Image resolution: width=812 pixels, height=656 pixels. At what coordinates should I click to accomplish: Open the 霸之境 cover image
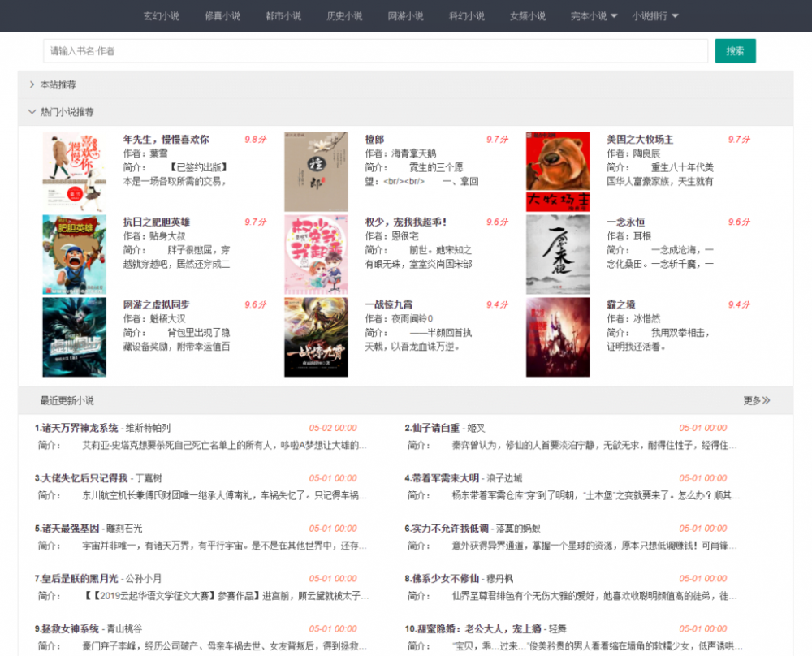pyautogui.click(x=558, y=337)
